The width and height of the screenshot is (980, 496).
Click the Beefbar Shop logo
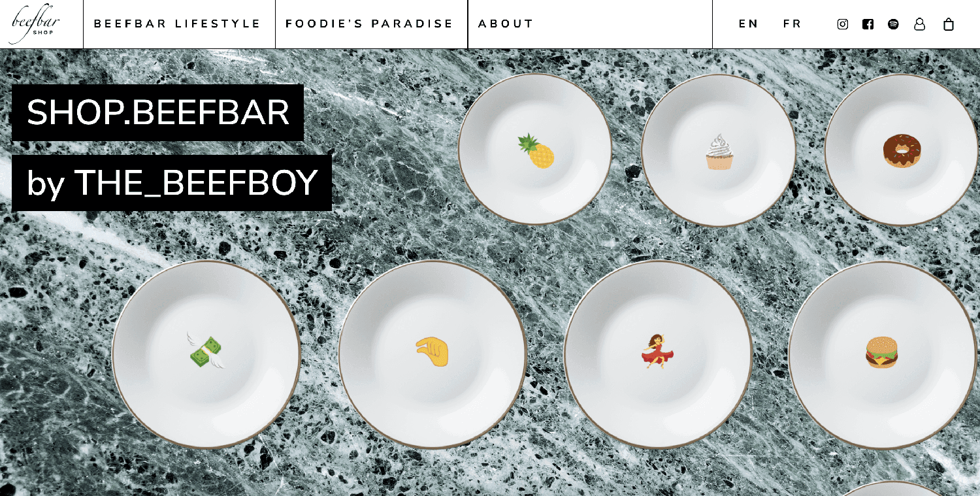coord(37,24)
